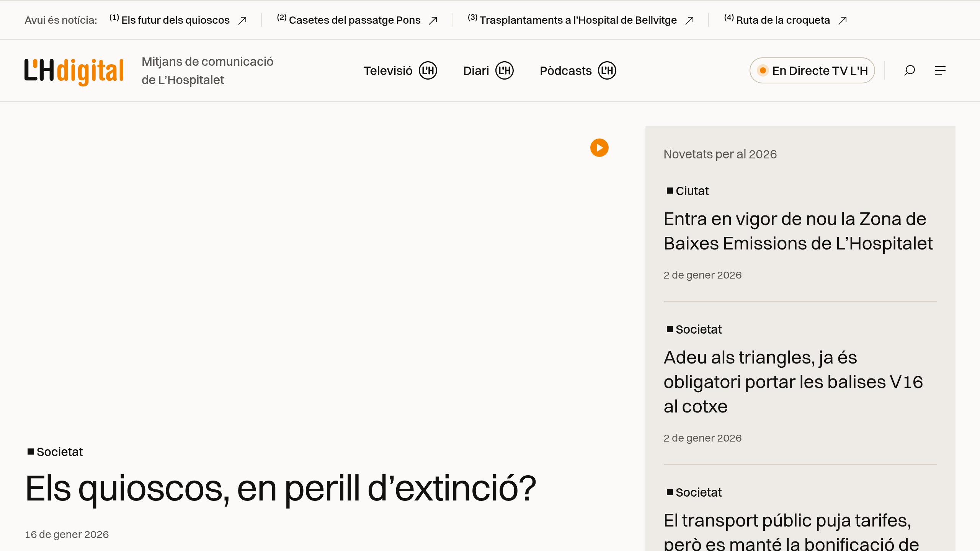The width and height of the screenshot is (980, 551).
Task: Click the arrow icon beside Els futur dels quioscos
Action: coord(243,20)
